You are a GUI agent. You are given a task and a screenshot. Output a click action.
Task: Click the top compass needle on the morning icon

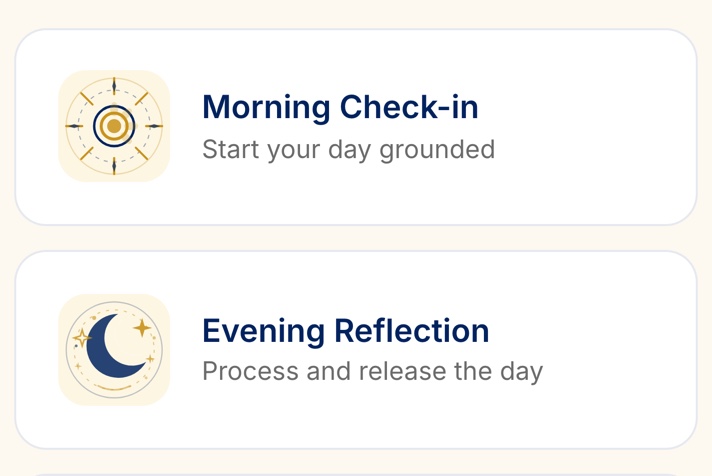coord(114,86)
